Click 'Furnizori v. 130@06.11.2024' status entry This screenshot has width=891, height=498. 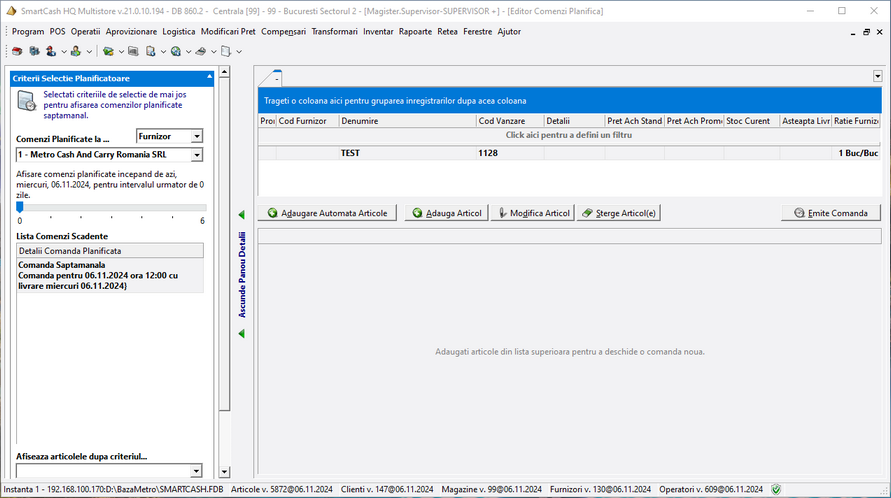(x=601, y=489)
